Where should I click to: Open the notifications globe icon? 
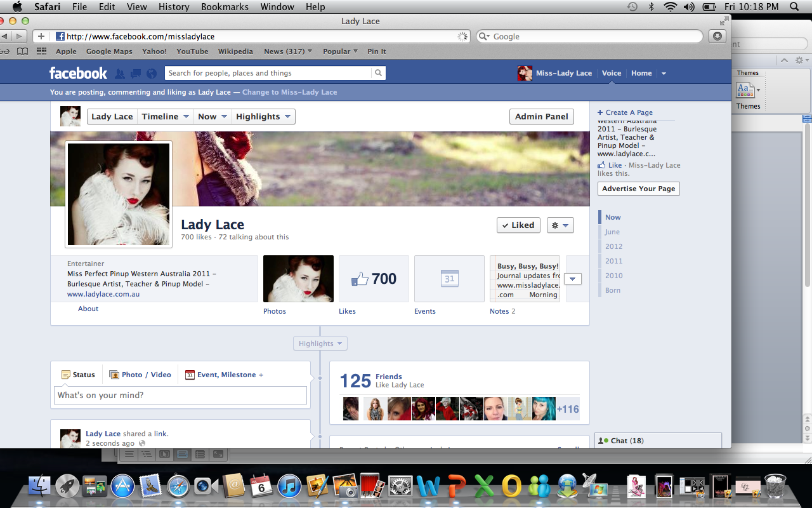point(151,74)
